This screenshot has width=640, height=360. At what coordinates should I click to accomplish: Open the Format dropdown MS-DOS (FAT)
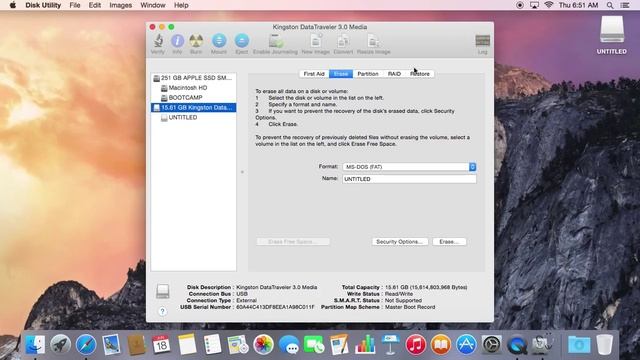tap(409, 167)
